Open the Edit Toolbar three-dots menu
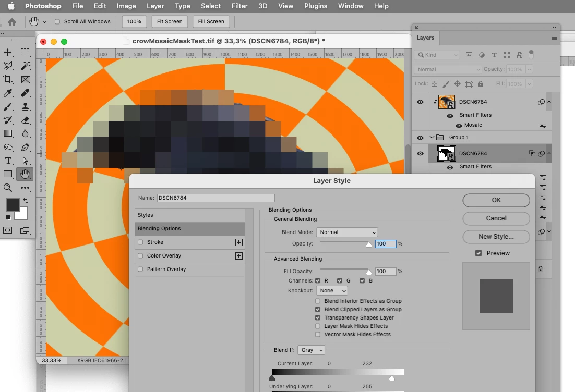Viewport: 575px width, 392px height. (25, 188)
